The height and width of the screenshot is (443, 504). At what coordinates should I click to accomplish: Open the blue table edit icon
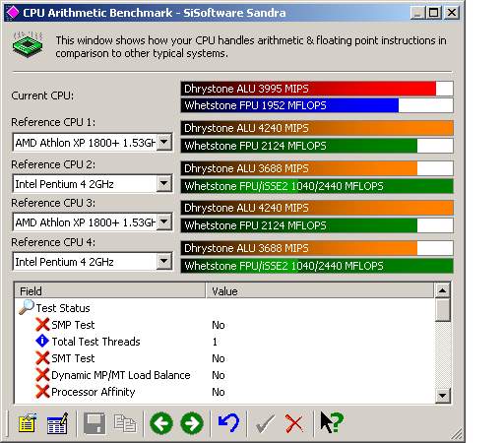click(x=57, y=423)
